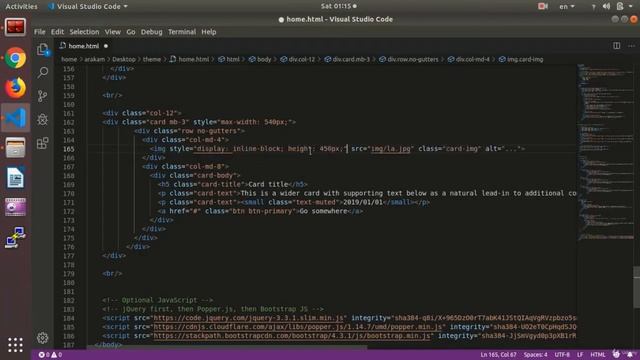Image resolution: width=640 pixels, height=360 pixels.
Task: Click the horizontal scrollbar at editor bottom
Action: pos(227,347)
